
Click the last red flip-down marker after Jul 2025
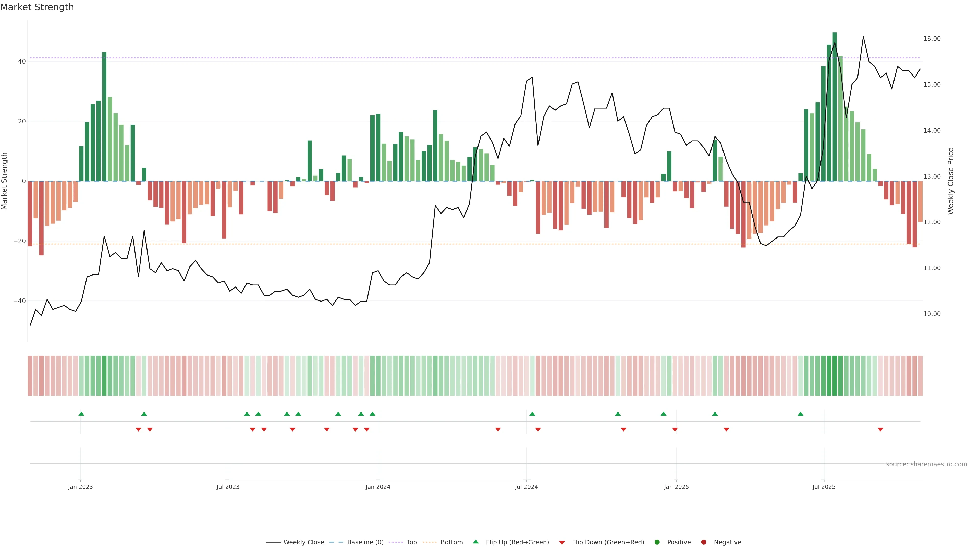(880, 429)
